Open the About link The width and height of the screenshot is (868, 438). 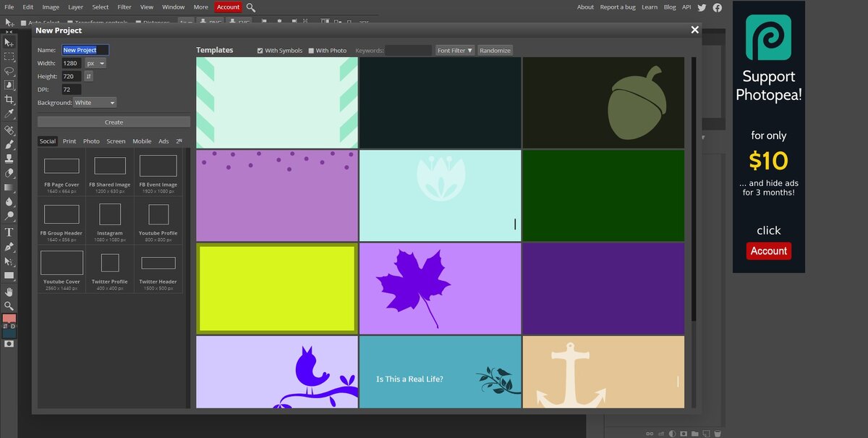tap(585, 7)
